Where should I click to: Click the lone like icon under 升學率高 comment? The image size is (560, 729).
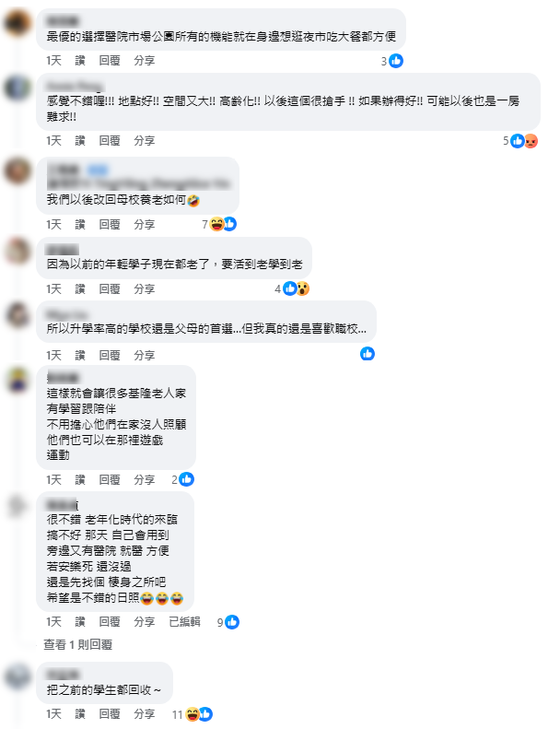(367, 354)
